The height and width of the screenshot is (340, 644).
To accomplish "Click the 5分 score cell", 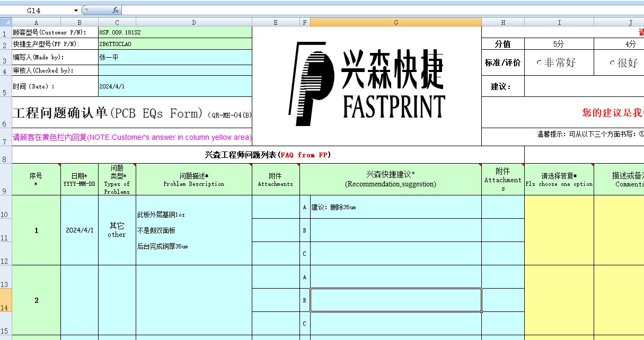I will (559, 44).
